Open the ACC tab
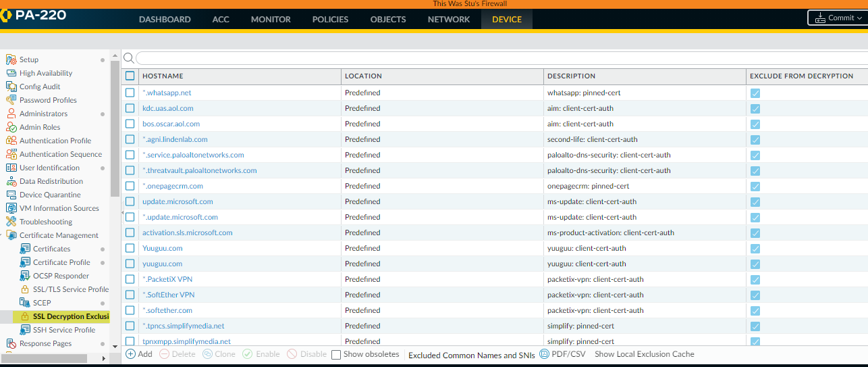Viewport: 868px width, 367px height. coord(221,19)
